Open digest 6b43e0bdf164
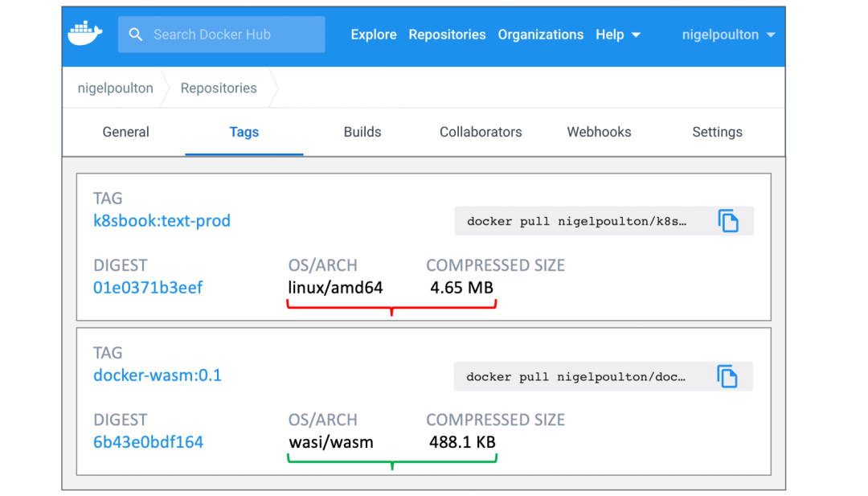868x496 pixels. coord(149,442)
